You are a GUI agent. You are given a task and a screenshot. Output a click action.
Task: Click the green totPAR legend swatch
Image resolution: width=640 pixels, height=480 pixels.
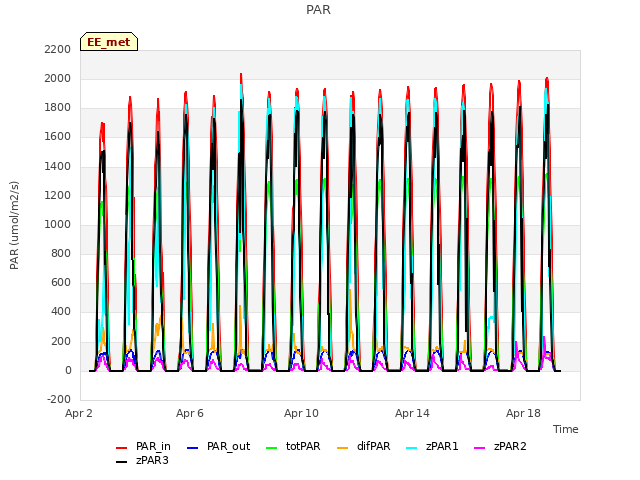pos(271,448)
